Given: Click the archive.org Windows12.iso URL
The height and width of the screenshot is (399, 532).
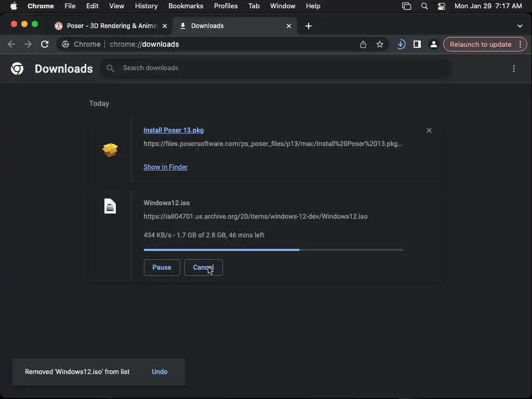Looking at the screenshot, I should [x=256, y=217].
